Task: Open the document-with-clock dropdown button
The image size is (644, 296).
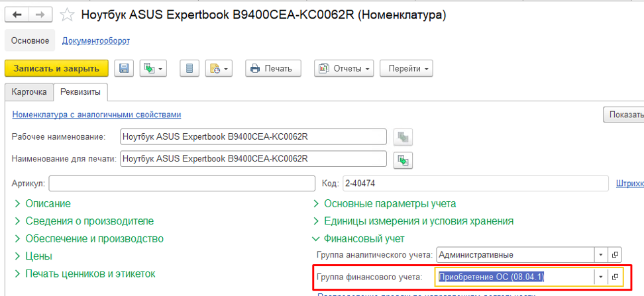Action: pyautogui.click(x=219, y=69)
